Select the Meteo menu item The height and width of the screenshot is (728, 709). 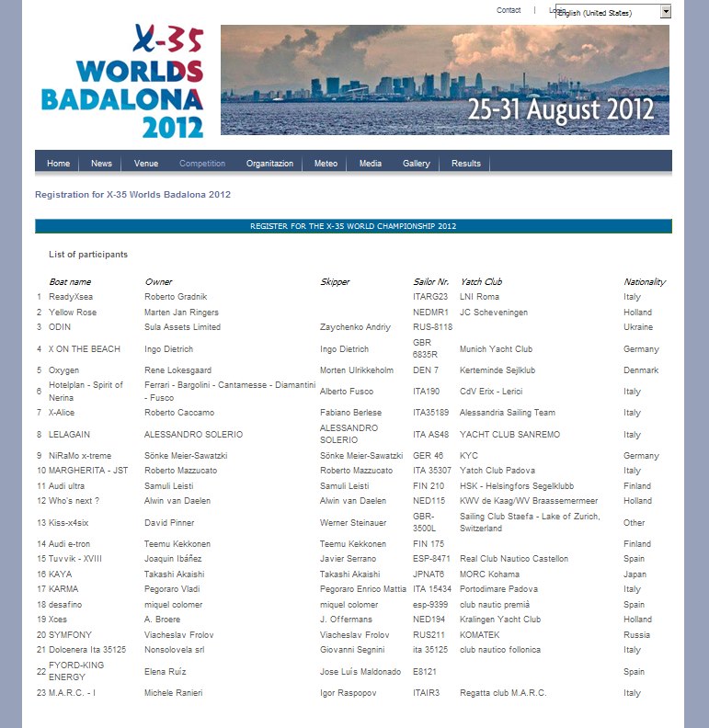click(326, 164)
